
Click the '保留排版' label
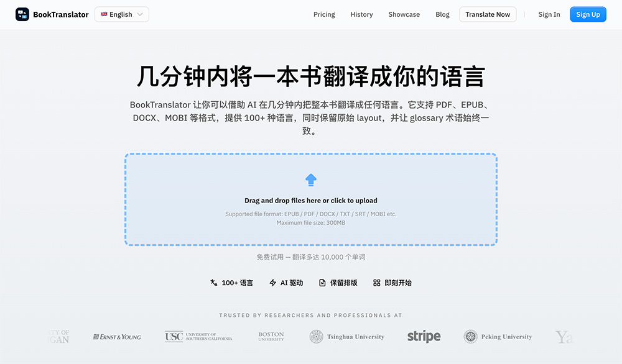[x=344, y=283]
